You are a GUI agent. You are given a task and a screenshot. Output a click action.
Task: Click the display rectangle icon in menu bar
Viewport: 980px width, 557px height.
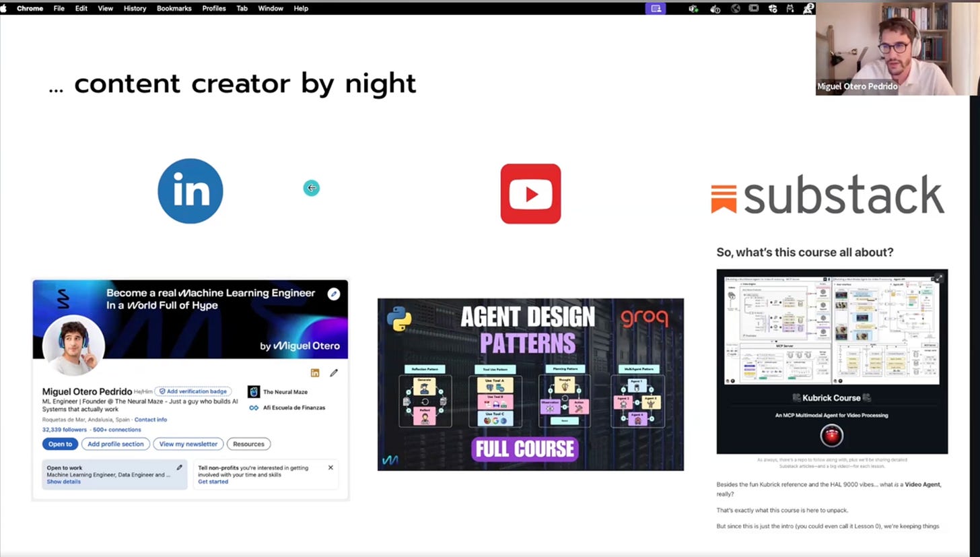754,8
